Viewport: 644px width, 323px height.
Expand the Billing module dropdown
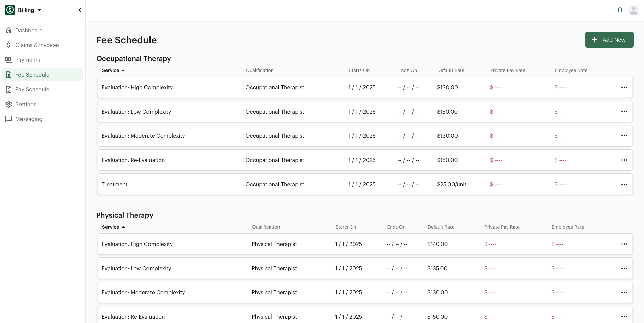coord(39,10)
